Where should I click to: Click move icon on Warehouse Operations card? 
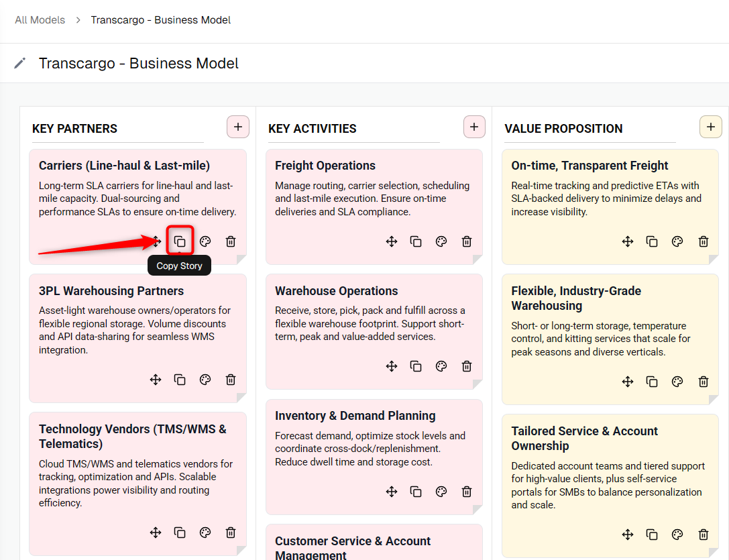pyautogui.click(x=392, y=366)
